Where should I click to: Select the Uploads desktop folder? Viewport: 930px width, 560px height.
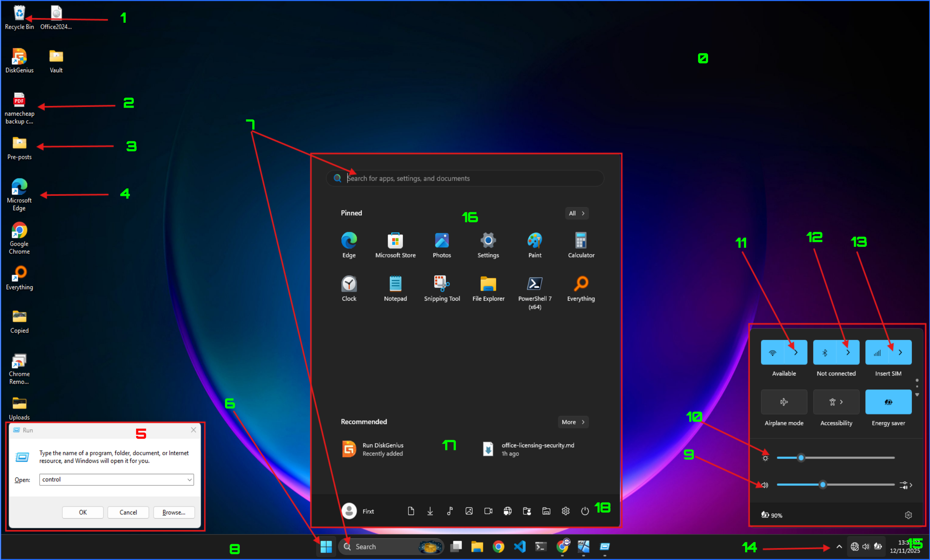[19, 408]
